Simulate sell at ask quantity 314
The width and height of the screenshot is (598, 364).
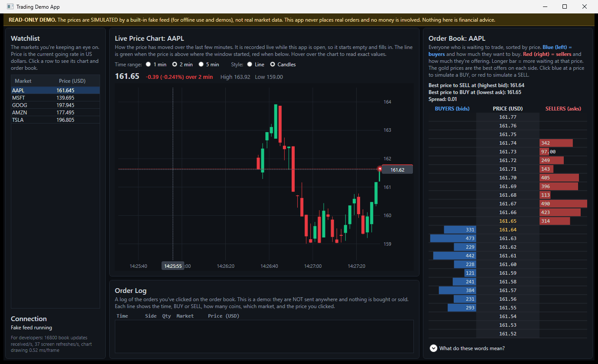click(x=555, y=221)
